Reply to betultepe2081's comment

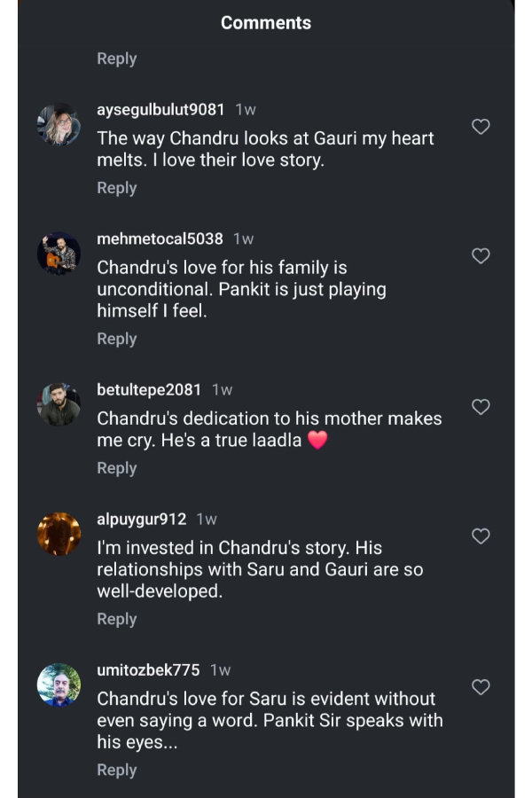pyautogui.click(x=116, y=468)
